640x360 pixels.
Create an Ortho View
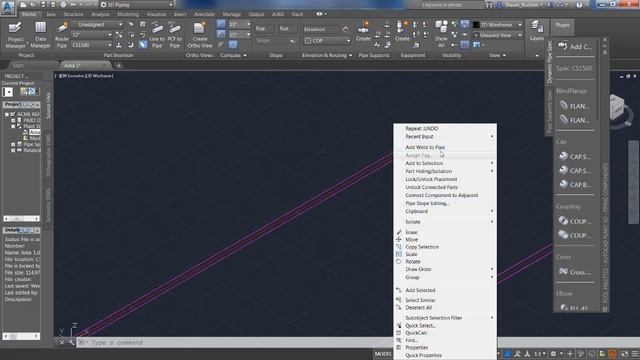(200, 35)
